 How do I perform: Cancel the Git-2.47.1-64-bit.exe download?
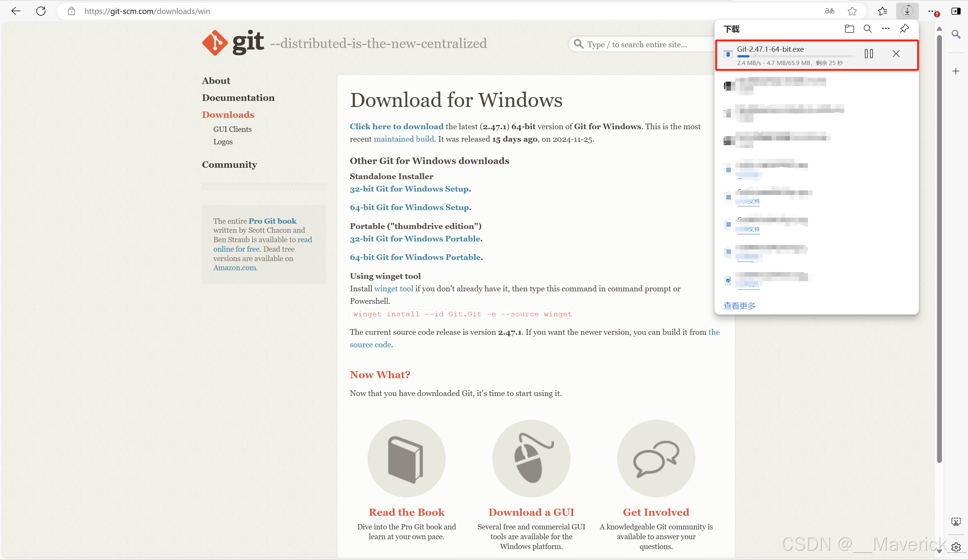pos(896,54)
